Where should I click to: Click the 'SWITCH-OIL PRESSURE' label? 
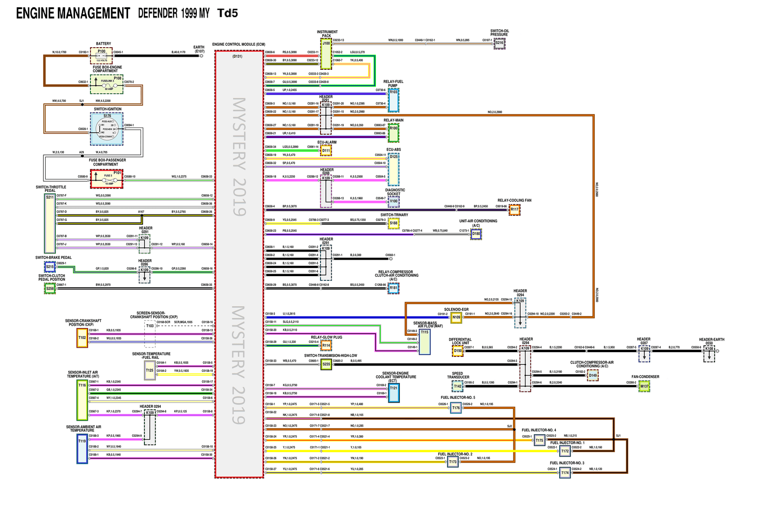pos(500,33)
